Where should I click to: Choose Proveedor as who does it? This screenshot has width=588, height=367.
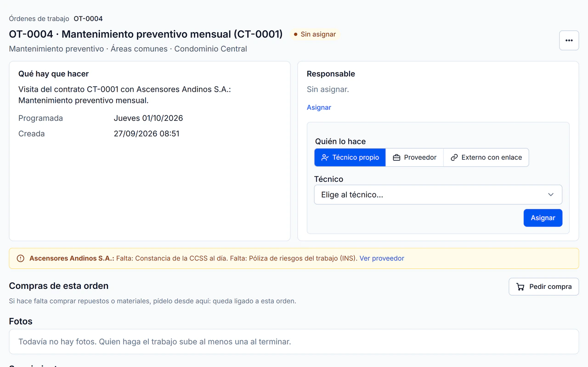(x=414, y=158)
